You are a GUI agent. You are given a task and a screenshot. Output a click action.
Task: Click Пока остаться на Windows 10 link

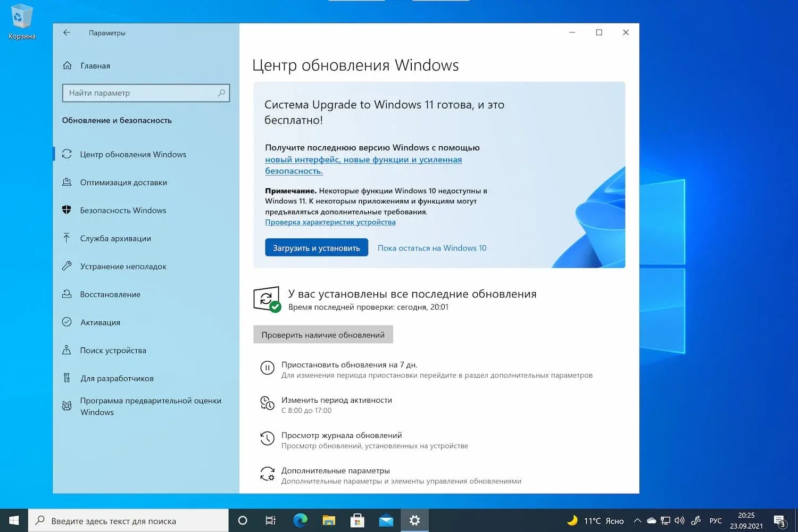[432, 248]
